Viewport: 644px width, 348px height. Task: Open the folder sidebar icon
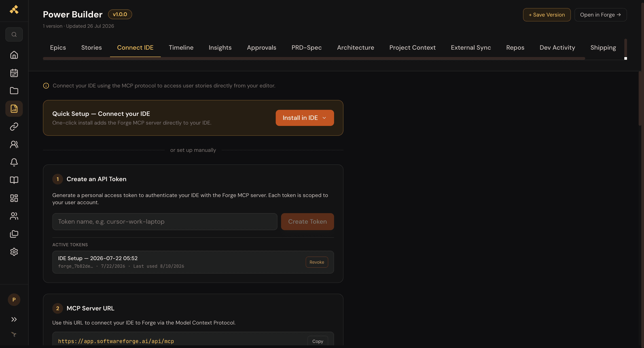14,91
